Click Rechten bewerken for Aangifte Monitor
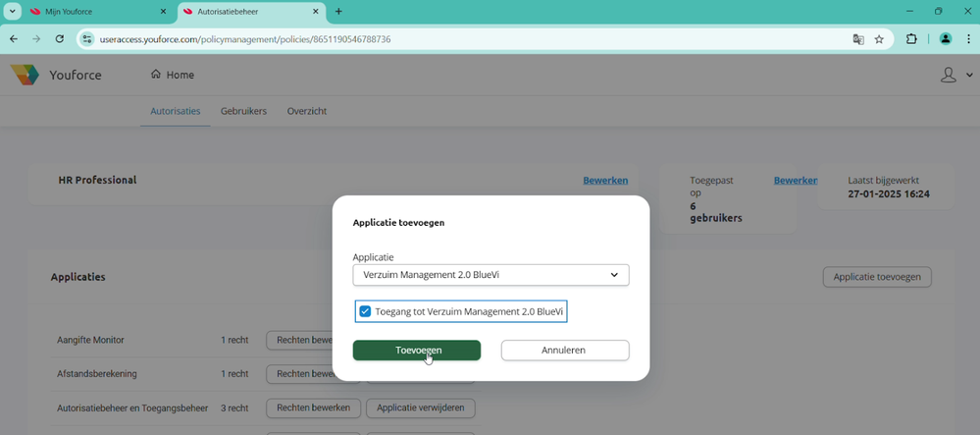 [313, 340]
